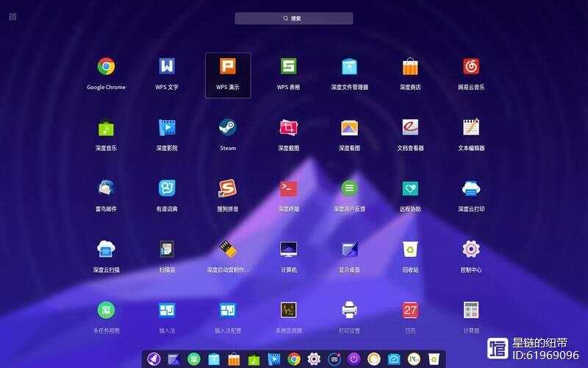Select 显示桌面 in the app grid
Image resolution: width=588 pixels, height=368 pixels.
click(x=350, y=250)
